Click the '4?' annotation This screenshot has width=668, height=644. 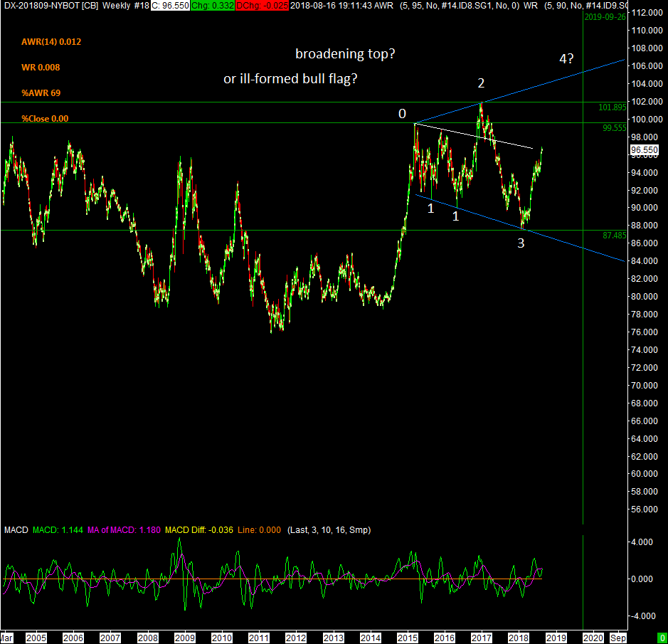click(566, 59)
